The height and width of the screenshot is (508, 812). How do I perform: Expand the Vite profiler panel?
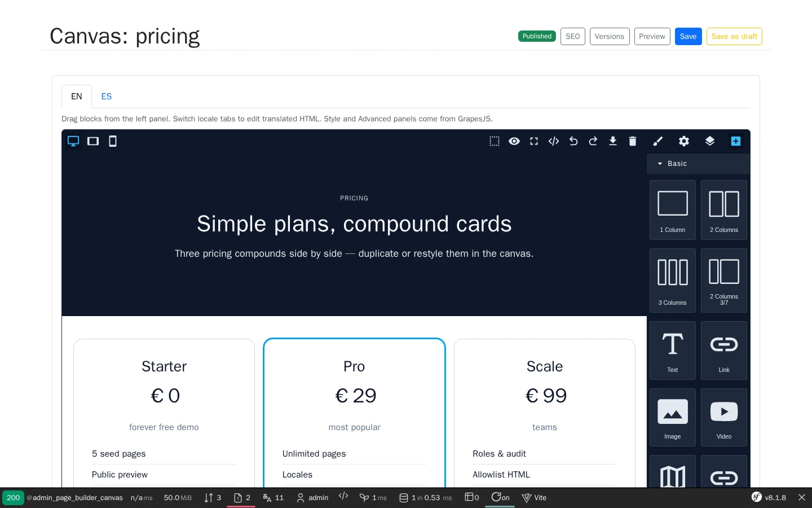(x=534, y=498)
